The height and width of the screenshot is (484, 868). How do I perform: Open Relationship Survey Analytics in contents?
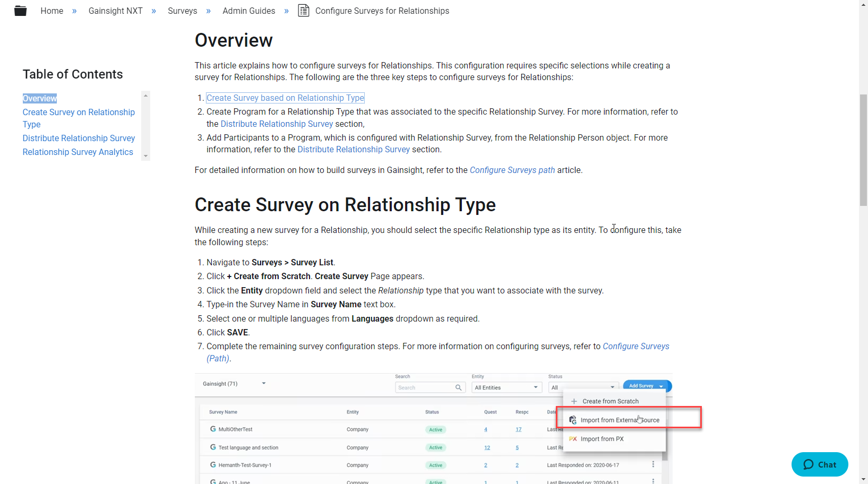point(78,152)
